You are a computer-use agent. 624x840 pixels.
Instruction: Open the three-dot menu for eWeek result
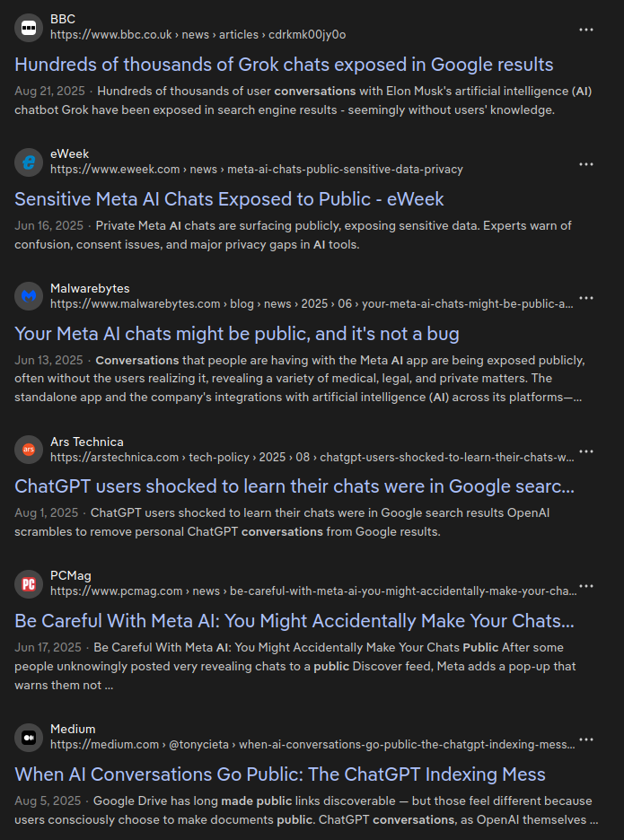(x=586, y=164)
